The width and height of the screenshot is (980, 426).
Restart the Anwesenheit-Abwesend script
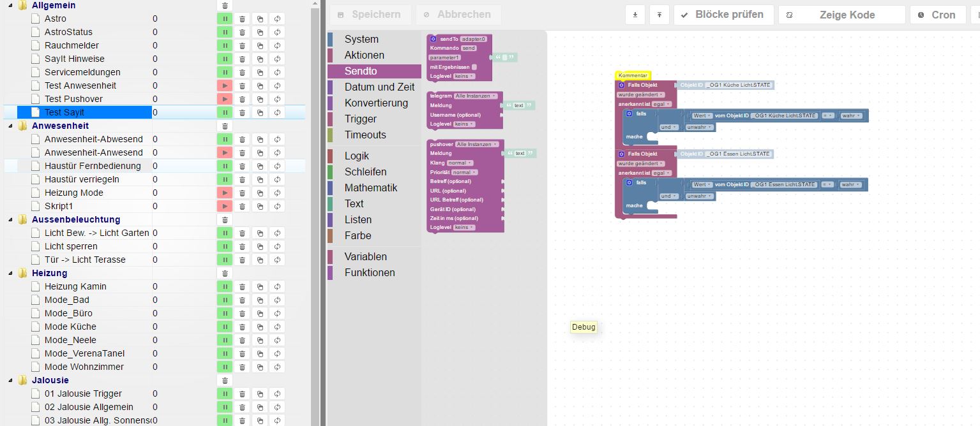[277, 139]
